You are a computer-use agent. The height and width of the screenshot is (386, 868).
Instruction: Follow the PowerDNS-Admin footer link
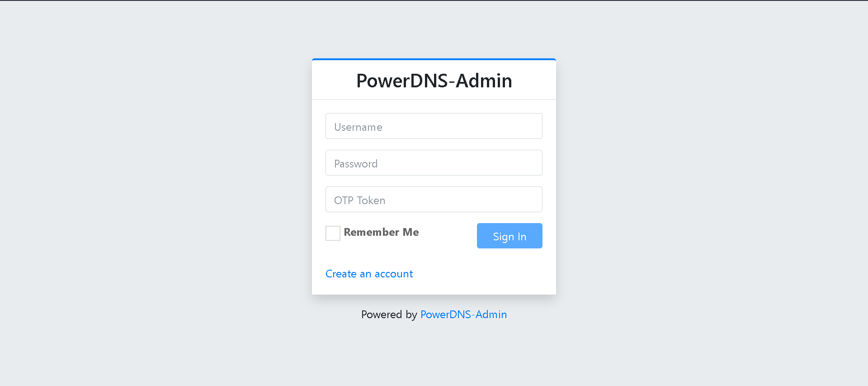(x=463, y=315)
